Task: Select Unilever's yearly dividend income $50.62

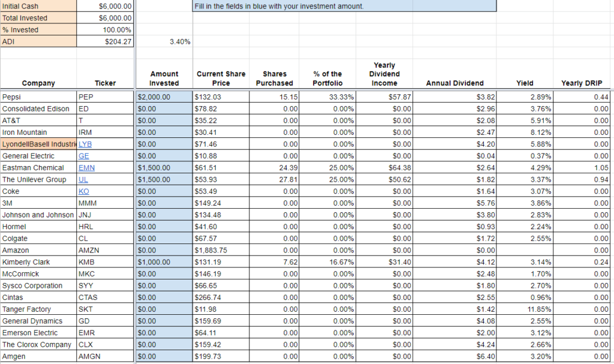Action: click(384, 179)
